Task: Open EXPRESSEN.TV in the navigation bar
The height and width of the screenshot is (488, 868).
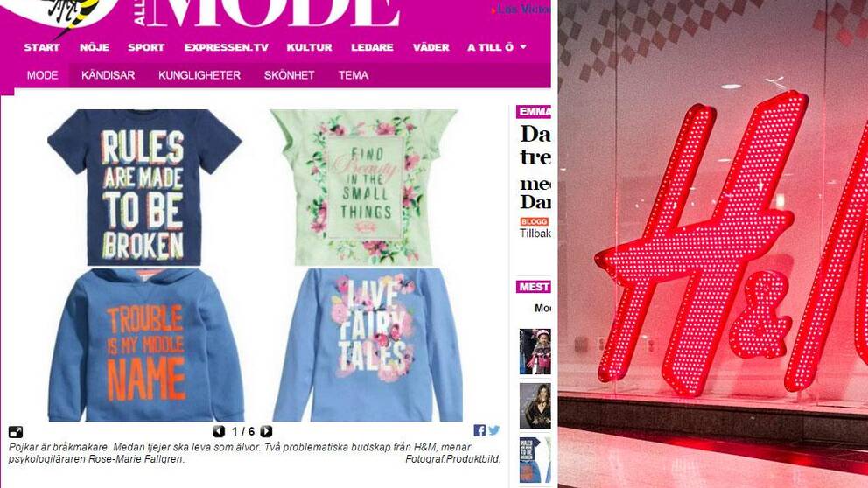Action: (227, 47)
